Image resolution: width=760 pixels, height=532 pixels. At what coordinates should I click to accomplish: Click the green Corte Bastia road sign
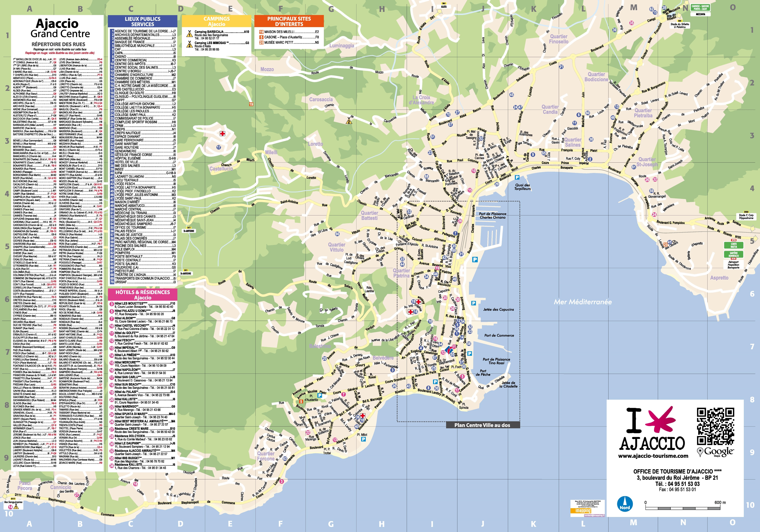pos(734,245)
